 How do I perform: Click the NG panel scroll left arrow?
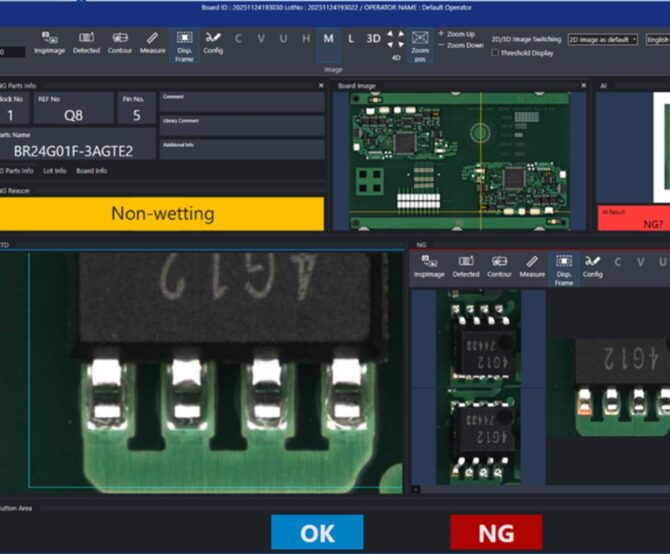point(416,490)
